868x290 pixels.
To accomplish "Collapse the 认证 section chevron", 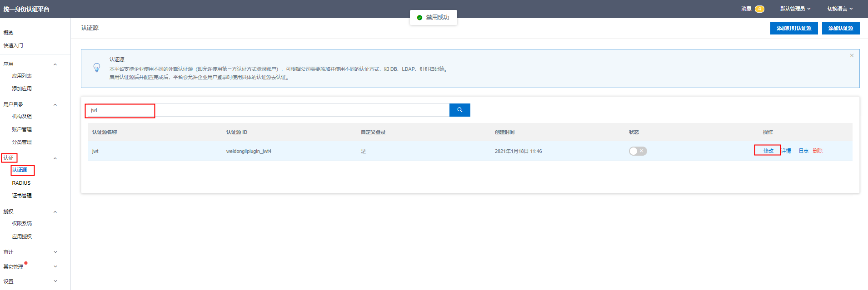I will point(55,158).
